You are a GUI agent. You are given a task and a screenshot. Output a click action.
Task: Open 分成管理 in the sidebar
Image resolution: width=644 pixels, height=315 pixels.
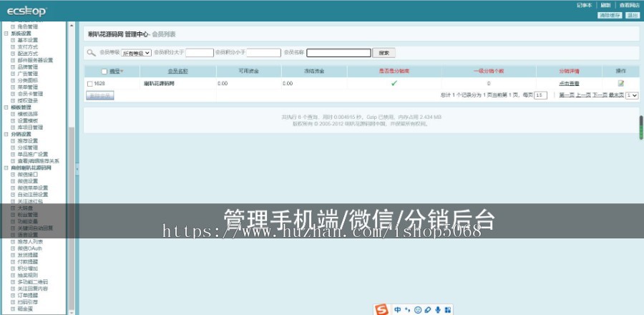pyautogui.click(x=27, y=147)
